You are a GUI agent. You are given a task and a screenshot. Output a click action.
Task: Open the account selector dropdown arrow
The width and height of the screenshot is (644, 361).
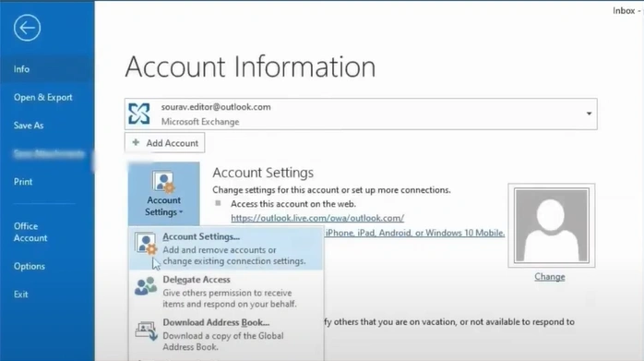[589, 114]
